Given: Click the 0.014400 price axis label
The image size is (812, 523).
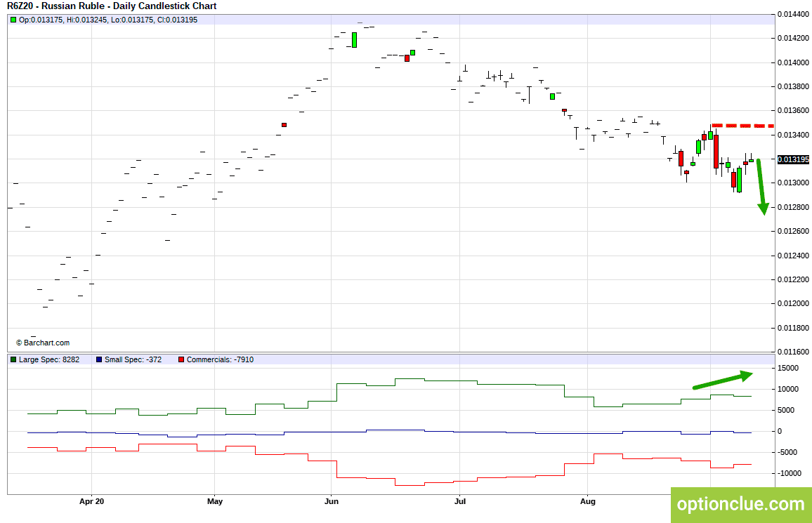Looking at the screenshot, I should 793,15.
